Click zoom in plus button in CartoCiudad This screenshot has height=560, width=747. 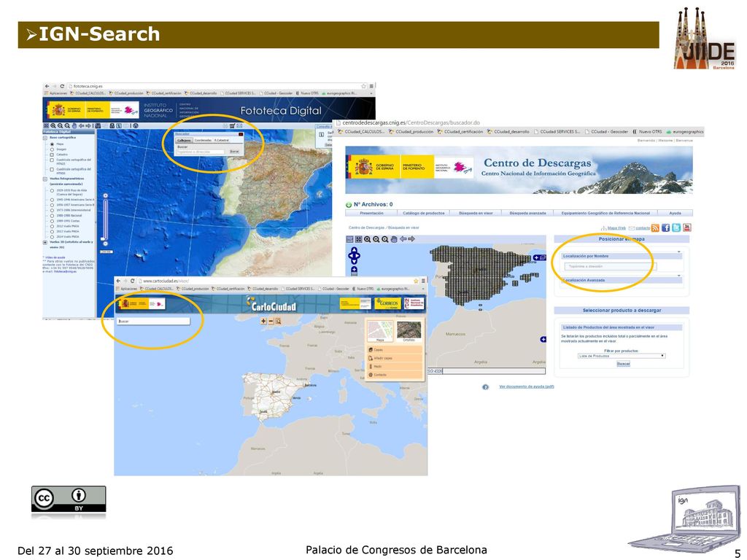click(x=263, y=322)
